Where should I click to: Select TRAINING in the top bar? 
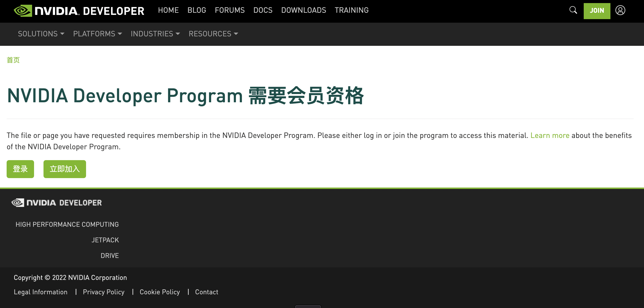point(352,10)
